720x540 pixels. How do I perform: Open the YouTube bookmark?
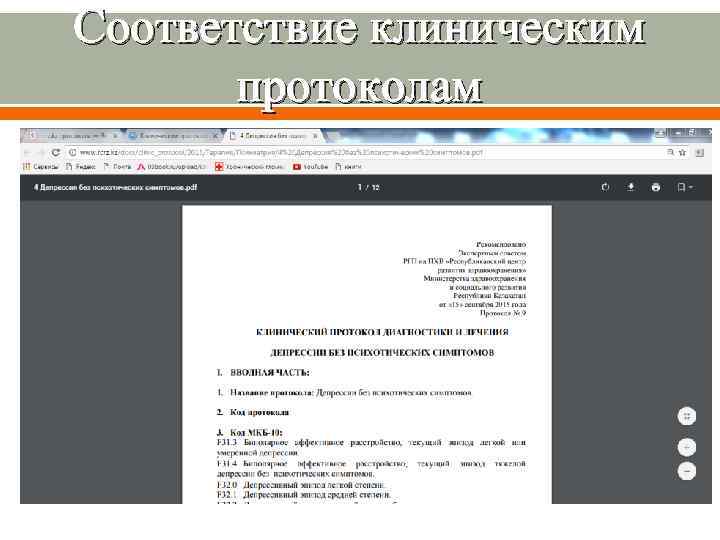(311, 167)
